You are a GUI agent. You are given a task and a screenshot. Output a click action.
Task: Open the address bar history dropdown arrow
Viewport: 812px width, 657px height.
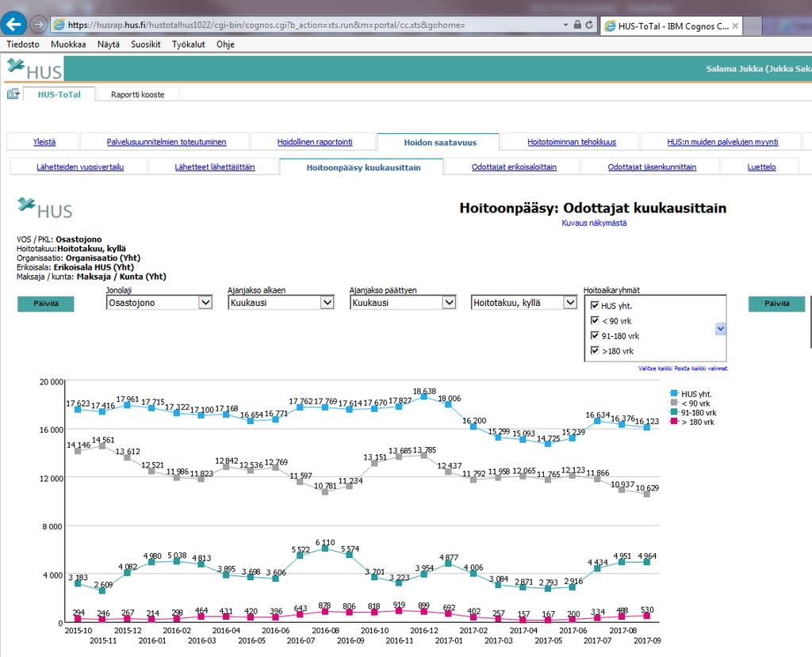[565, 25]
